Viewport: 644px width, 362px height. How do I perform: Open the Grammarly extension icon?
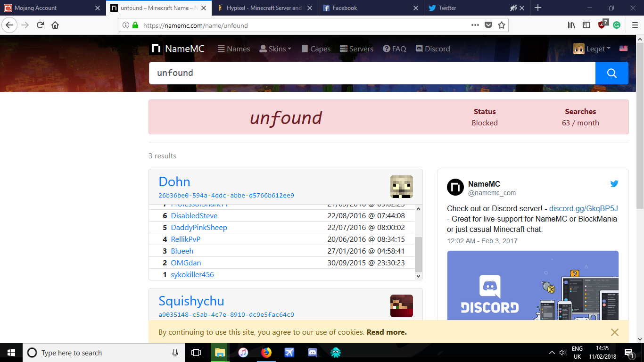coord(616,25)
